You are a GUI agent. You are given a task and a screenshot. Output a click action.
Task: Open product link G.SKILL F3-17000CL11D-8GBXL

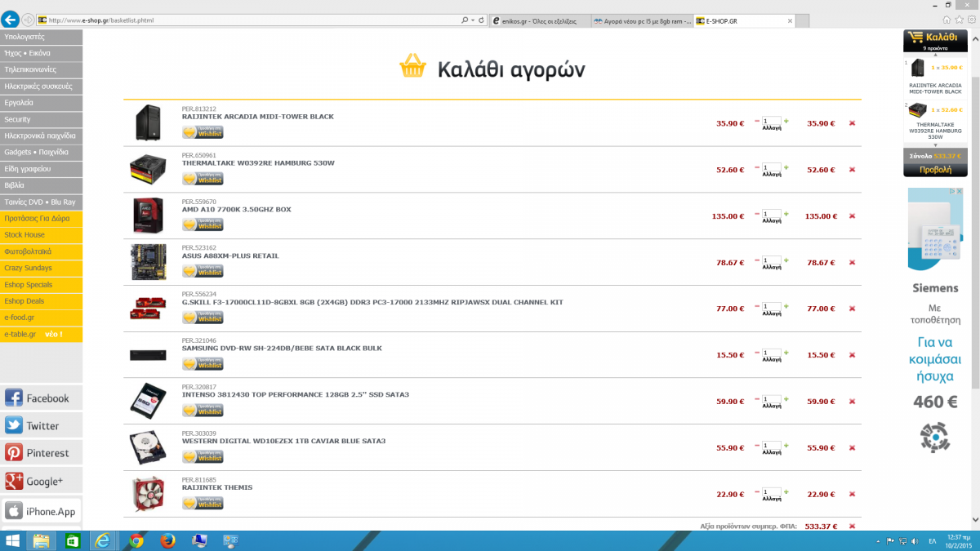pyautogui.click(x=372, y=302)
